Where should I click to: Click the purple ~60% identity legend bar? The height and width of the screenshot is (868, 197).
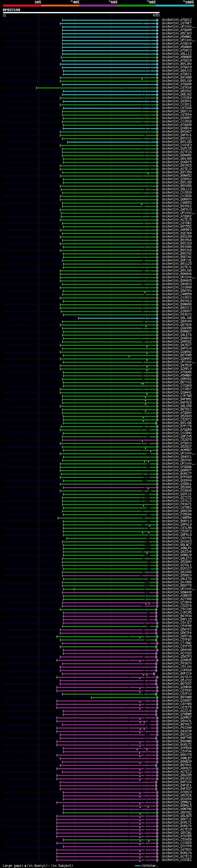99,6
